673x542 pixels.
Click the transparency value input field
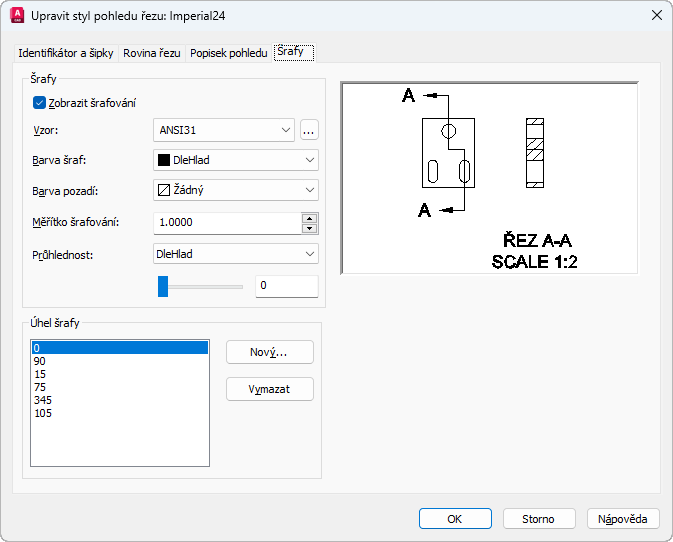(286, 286)
